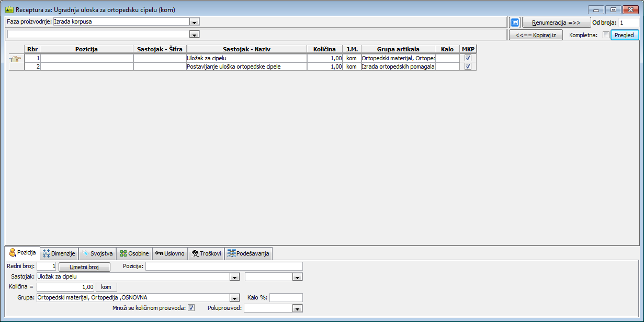The image size is (644, 322).
Task: Uncheck MKP for Uložak za cipelu row
Action: coord(468,58)
